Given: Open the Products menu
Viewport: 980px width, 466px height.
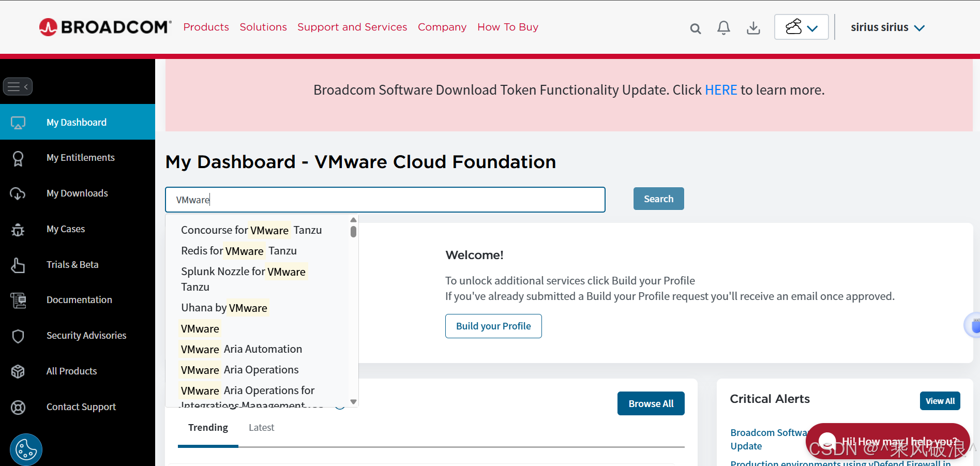Looking at the screenshot, I should coord(206,27).
